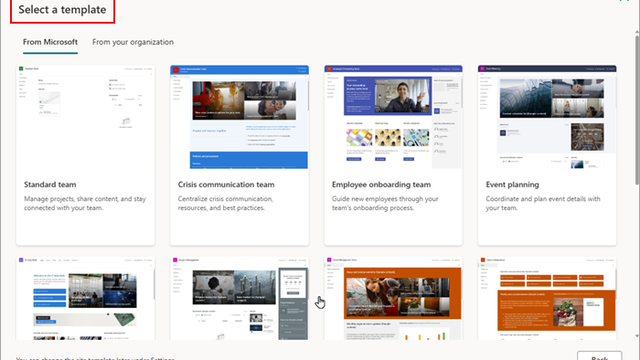
Task: Click the IT help desk purple site icon
Action: tap(21, 260)
